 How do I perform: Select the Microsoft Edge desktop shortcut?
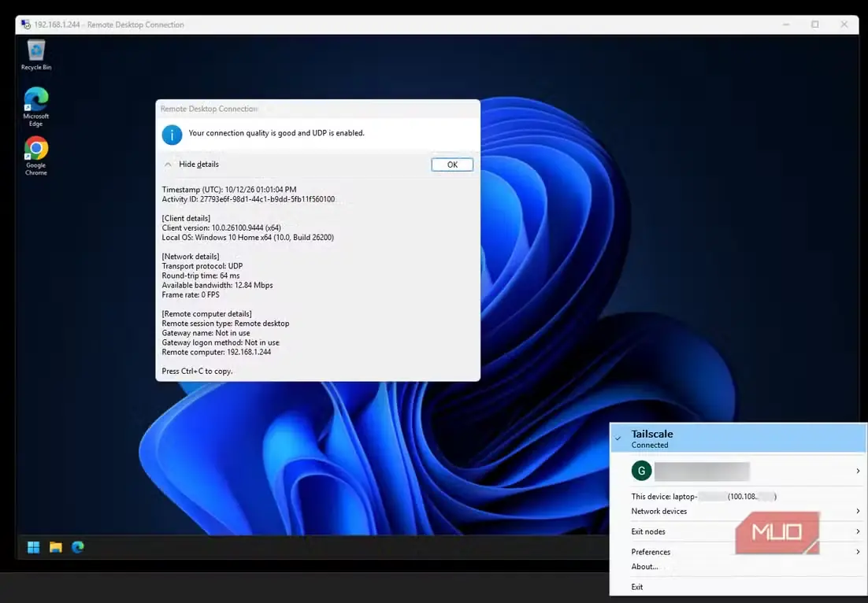point(36,107)
